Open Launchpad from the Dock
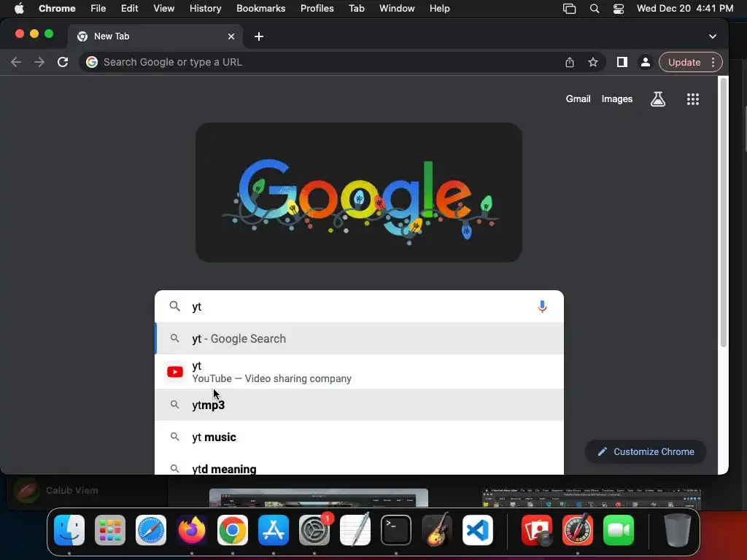The image size is (747, 560). [x=110, y=530]
